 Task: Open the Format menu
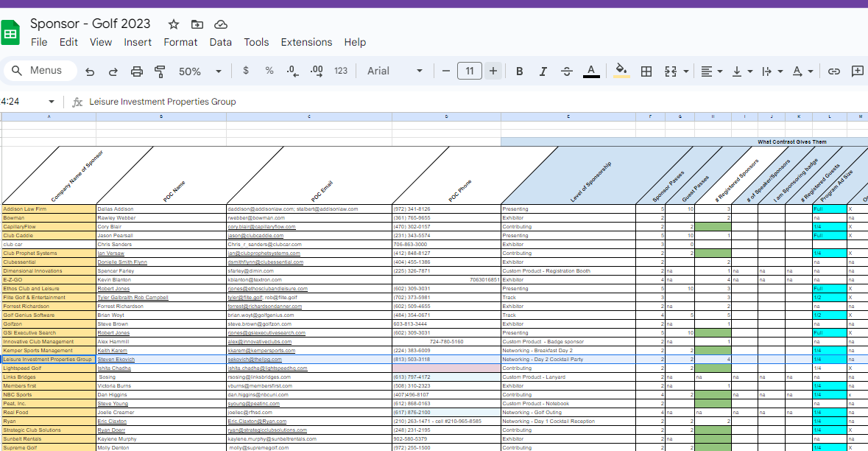(180, 42)
